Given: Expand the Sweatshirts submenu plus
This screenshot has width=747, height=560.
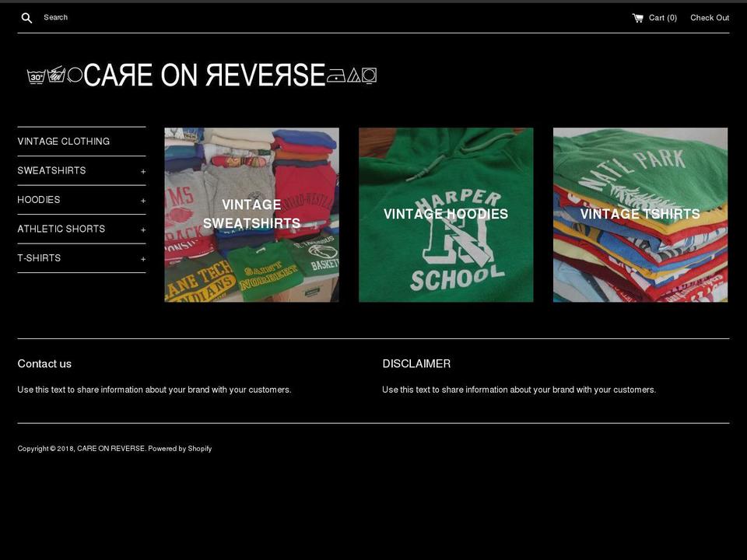Looking at the screenshot, I should coord(143,171).
